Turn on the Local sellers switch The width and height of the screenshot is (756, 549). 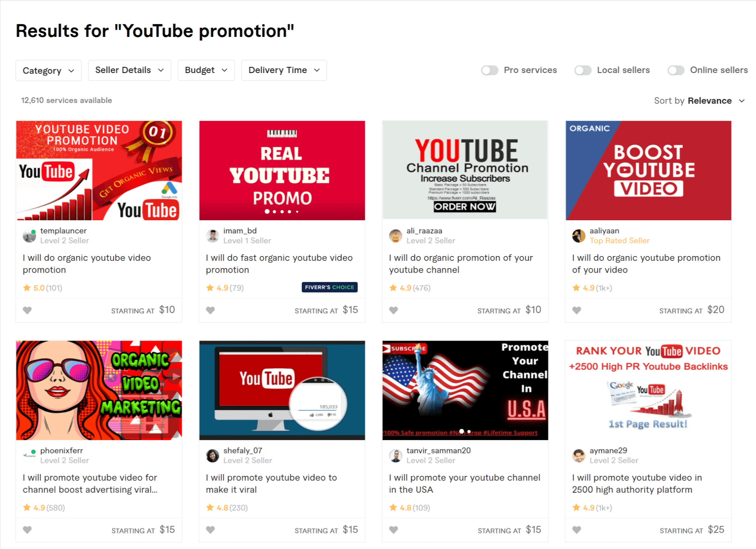click(583, 70)
